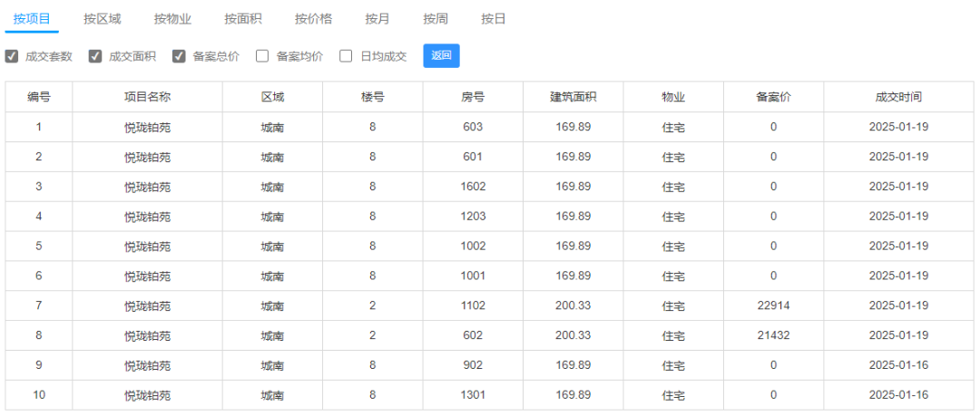Switch to the 按月 tab
This screenshot has height=416, width=980.
click(377, 19)
